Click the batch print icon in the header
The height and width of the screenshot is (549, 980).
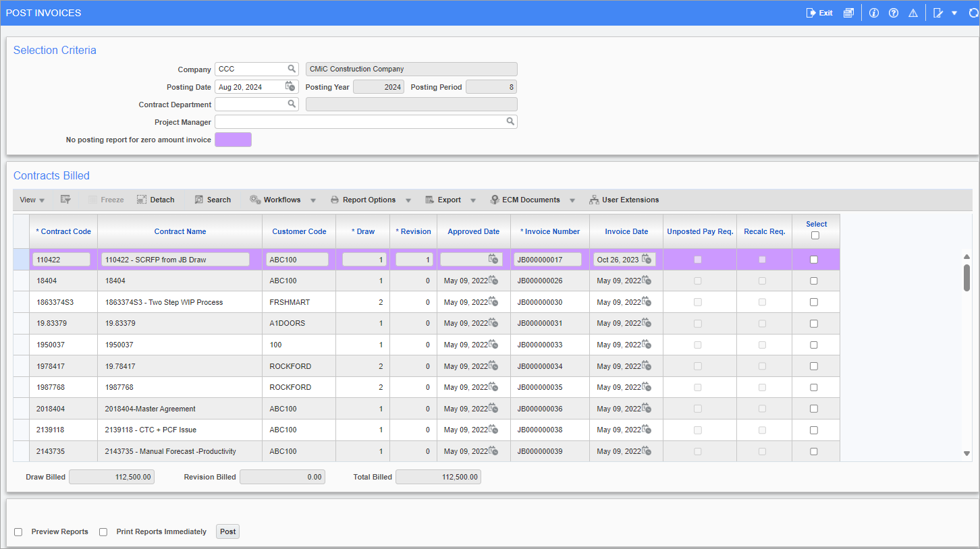[x=848, y=12]
